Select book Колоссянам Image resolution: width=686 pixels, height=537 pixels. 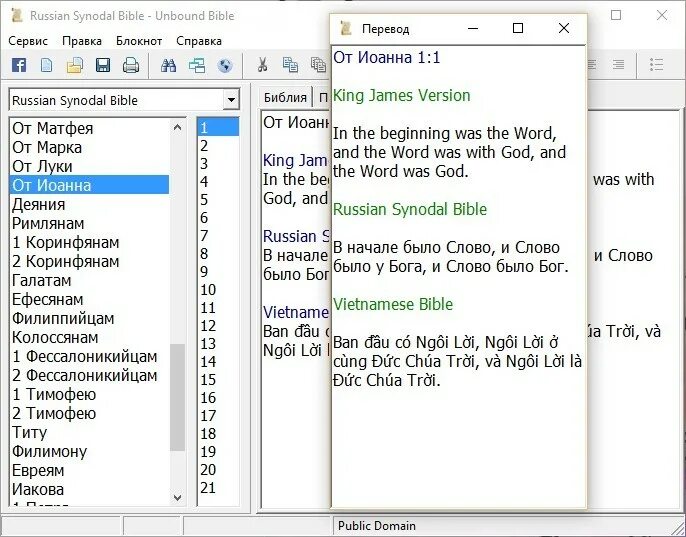pyautogui.click(x=89, y=337)
